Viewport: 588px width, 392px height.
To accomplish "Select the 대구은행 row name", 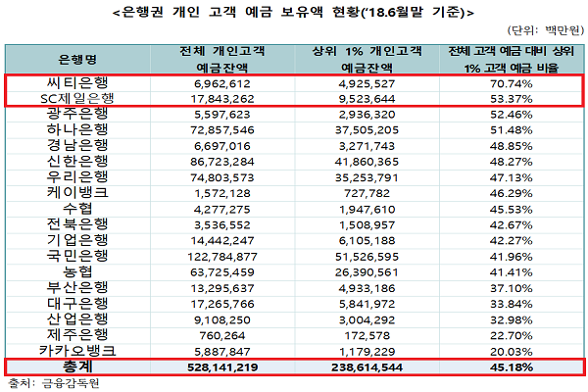I will (x=77, y=304).
